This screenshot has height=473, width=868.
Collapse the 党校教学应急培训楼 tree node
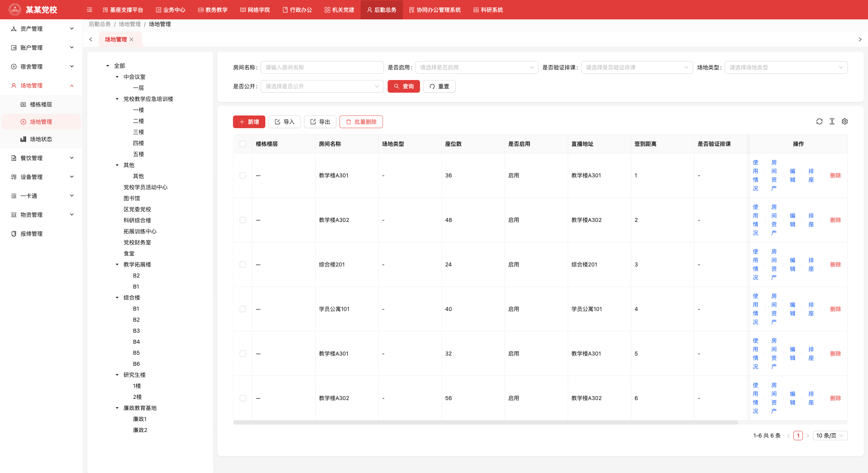[117, 99]
